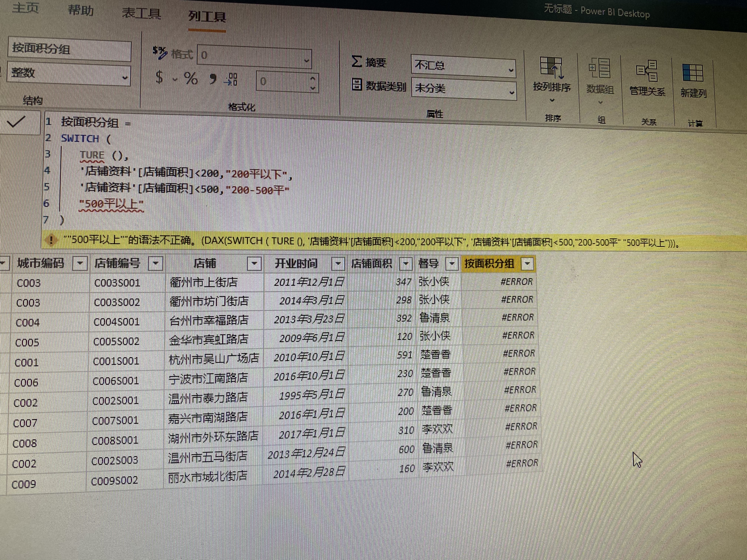Viewport: 747px width, 560px height.
Task: Switch to the 帮助 tab
Action: [x=80, y=10]
